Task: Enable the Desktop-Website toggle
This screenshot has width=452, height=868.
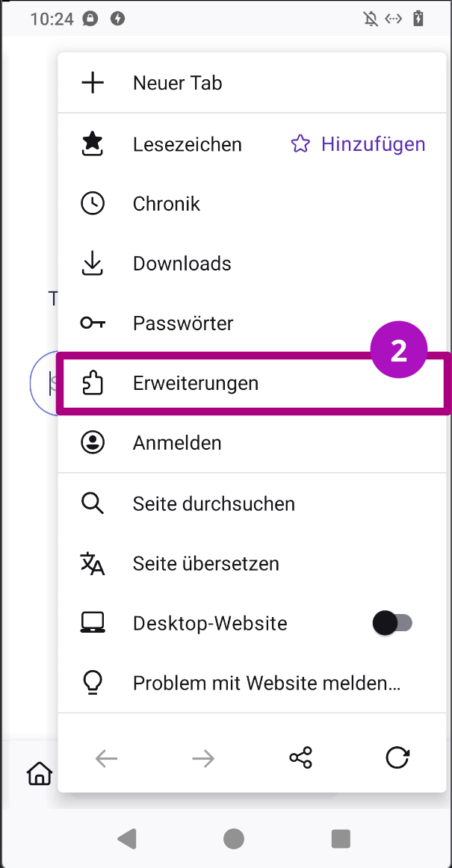Action: (394, 622)
